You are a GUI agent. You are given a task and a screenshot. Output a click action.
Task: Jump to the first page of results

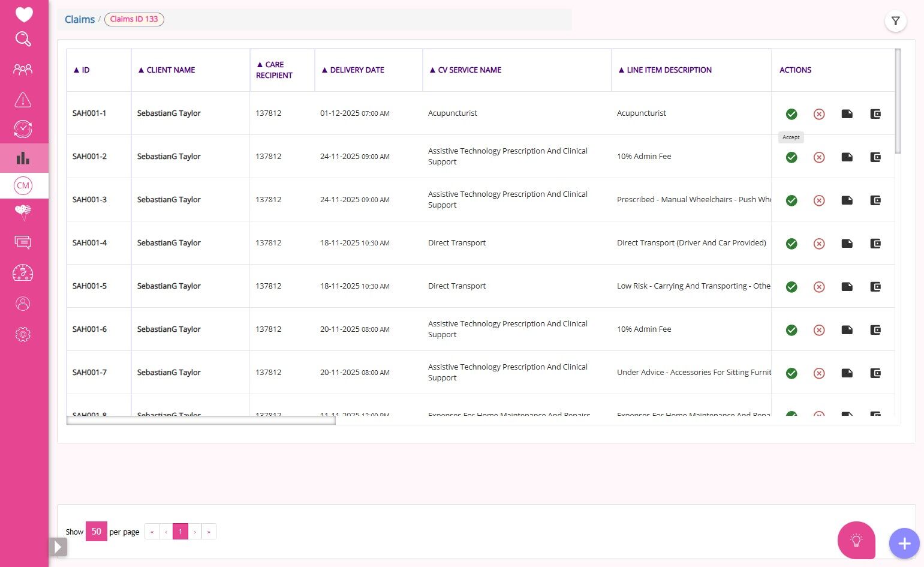pos(152,532)
